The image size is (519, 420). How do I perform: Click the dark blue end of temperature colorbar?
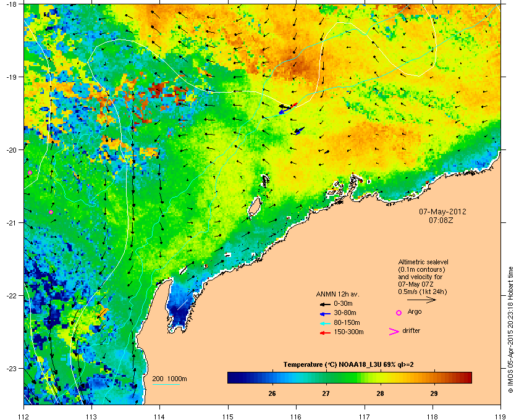click(x=233, y=377)
